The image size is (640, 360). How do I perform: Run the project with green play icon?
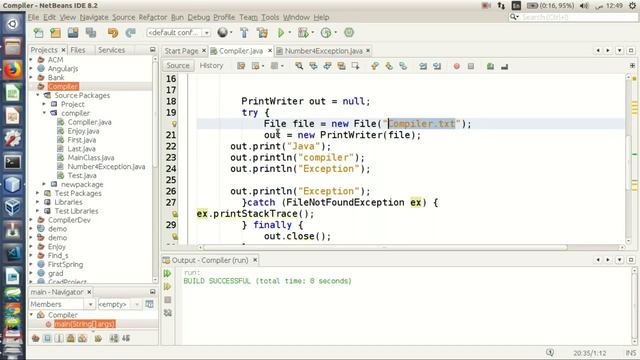coord(281,33)
